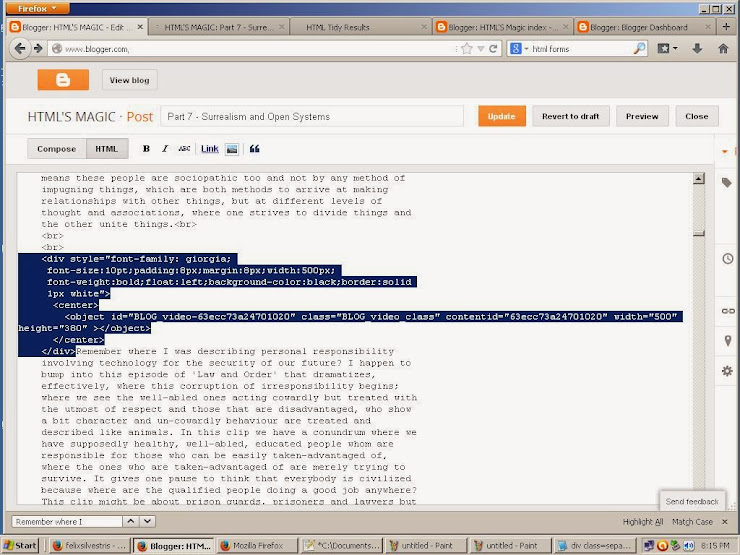The width and height of the screenshot is (740, 555).
Task: Click the orange Blogger logo button
Action: [x=63, y=80]
